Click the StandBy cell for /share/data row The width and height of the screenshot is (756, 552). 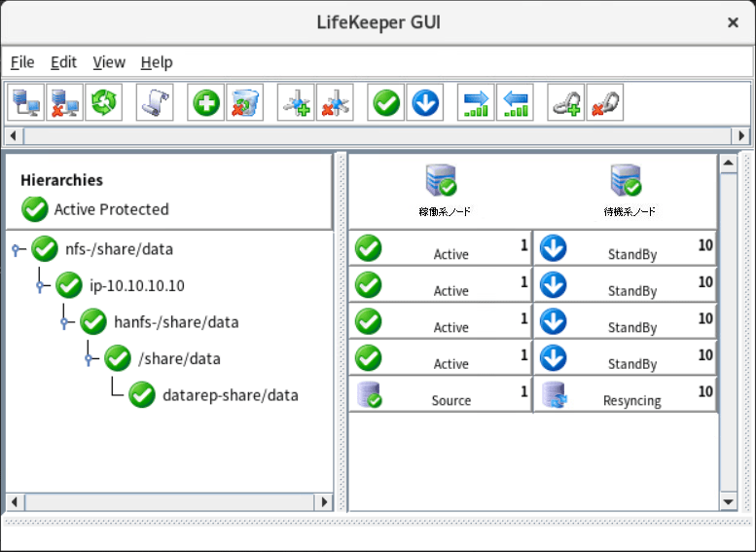click(626, 358)
